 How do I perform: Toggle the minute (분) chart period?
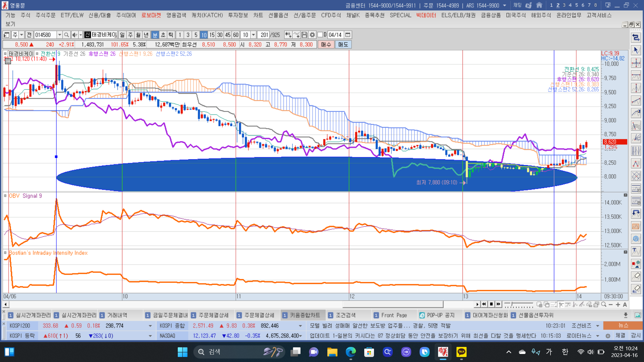click(155, 35)
